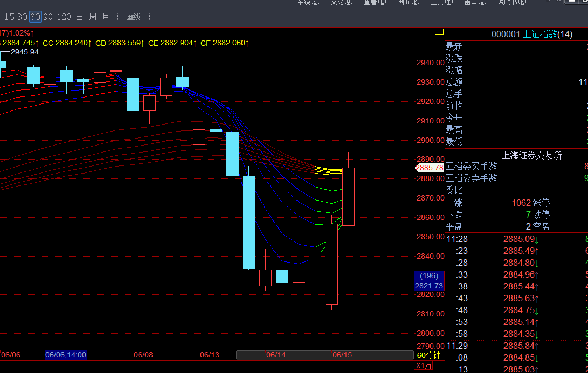Viewport: 588px width, 373px height.
Task: Click the 上证指数 stock title
Action: click(539, 34)
